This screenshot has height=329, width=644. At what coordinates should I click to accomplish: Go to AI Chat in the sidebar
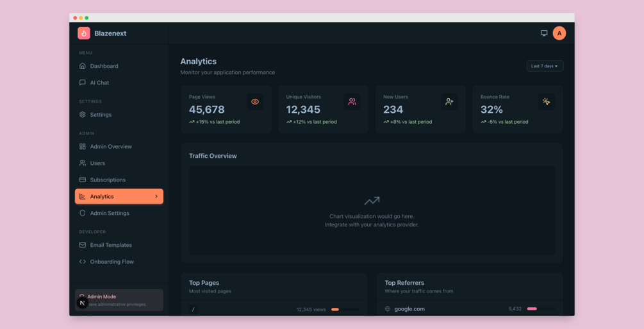click(x=119, y=83)
